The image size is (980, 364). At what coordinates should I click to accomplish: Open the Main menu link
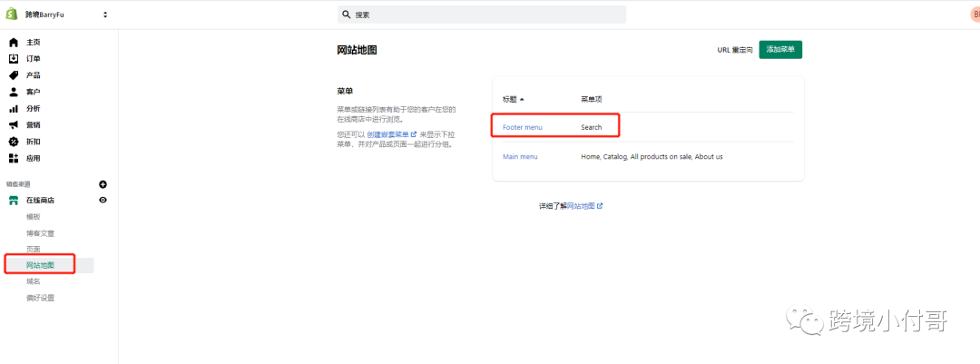tap(520, 156)
